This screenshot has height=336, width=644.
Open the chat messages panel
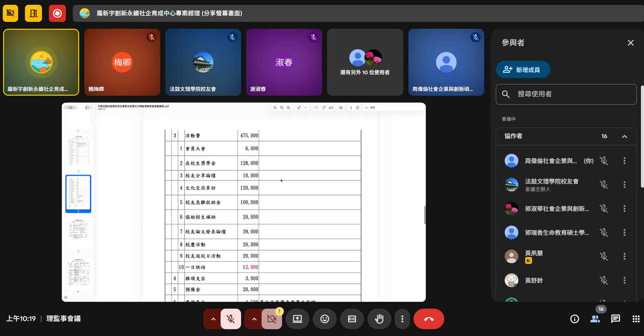click(615, 319)
